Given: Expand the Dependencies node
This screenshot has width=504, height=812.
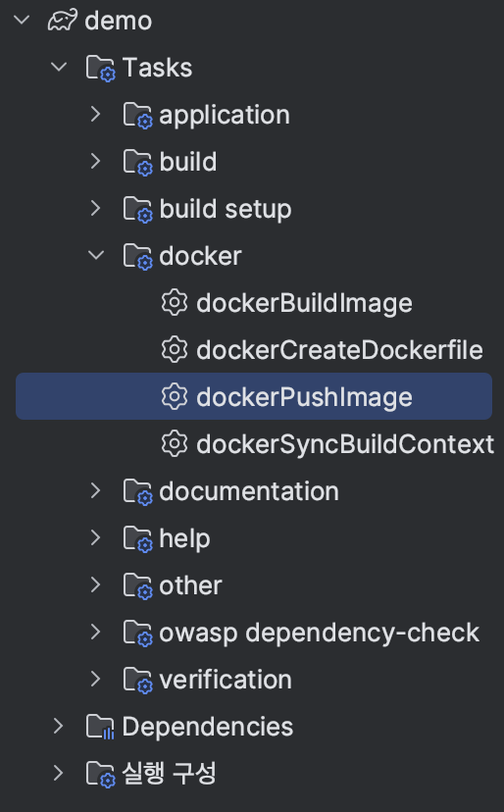Looking at the screenshot, I should 58,727.
